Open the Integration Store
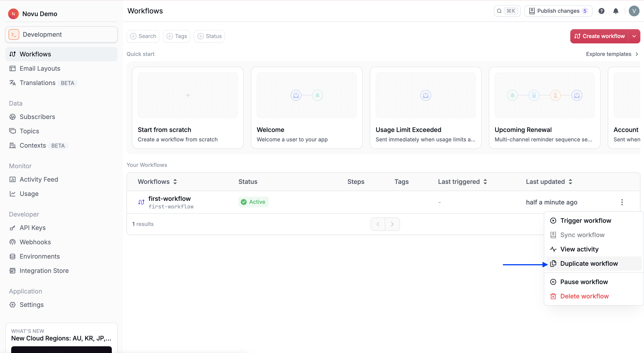This screenshot has height=353, width=644. (44, 270)
